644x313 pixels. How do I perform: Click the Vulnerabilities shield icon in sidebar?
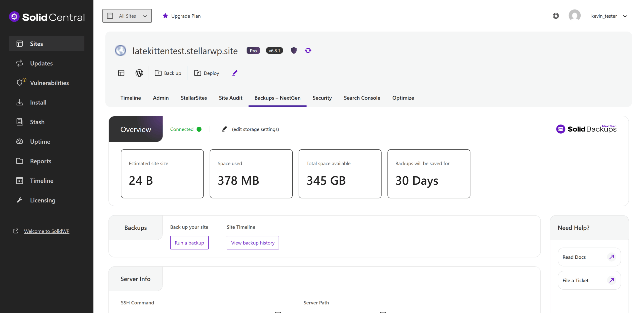click(20, 83)
